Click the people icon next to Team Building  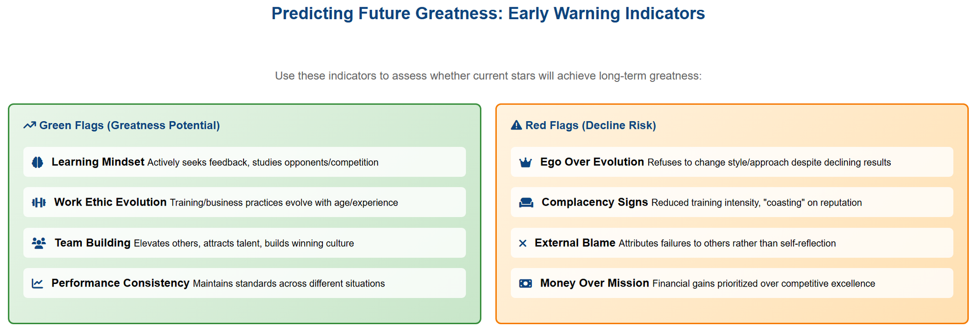pyautogui.click(x=39, y=243)
